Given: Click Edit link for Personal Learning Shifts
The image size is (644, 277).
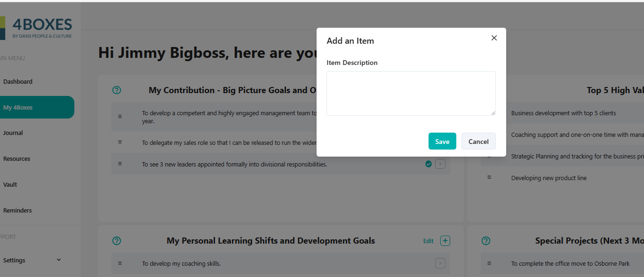Looking at the screenshot, I should pyautogui.click(x=428, y=241).
